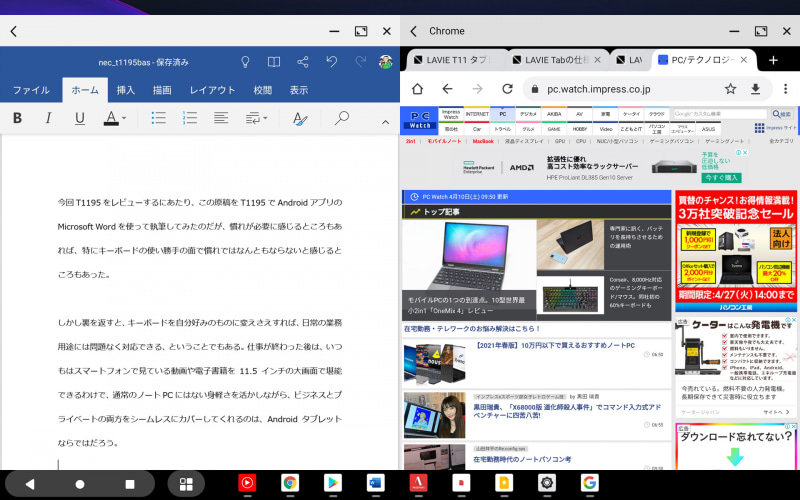Screen dimensions: 800x500
Task: Click the Tell Me lightbulb icon
Action: tap(245, 62)
